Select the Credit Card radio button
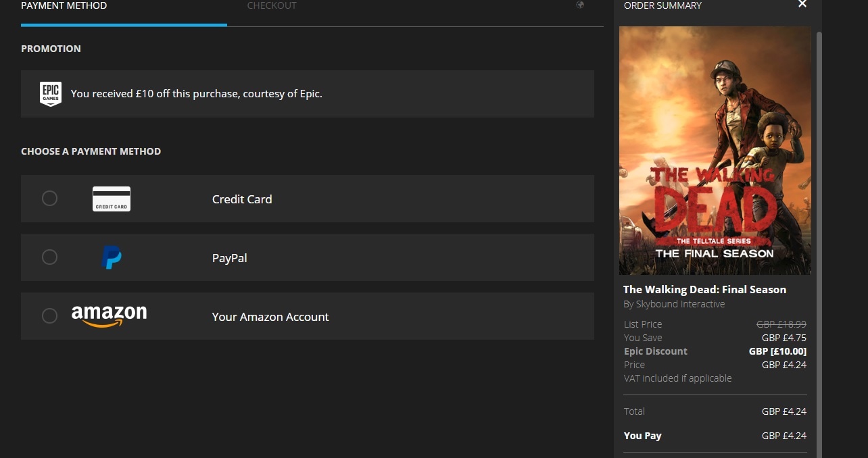This screenshot has height=458, width=868. [x=49, y=199]
